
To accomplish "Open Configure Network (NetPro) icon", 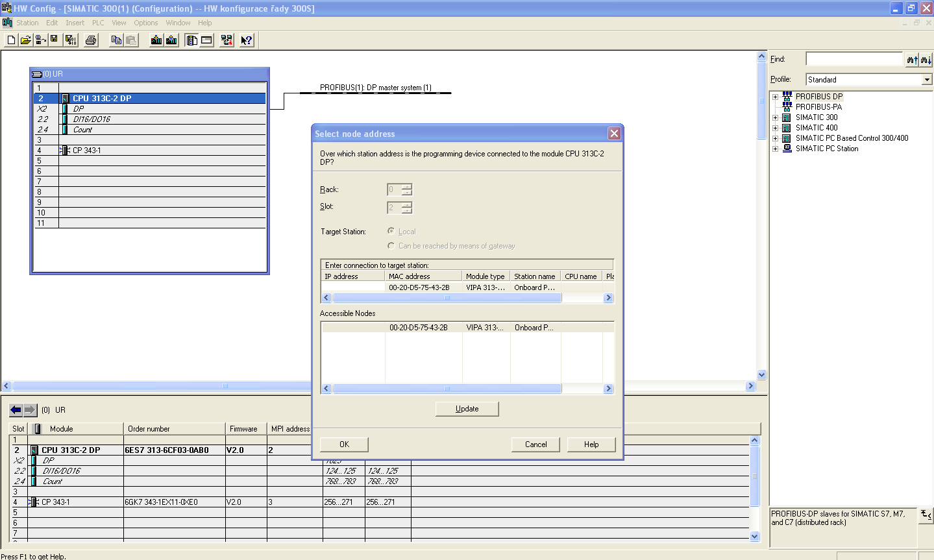I will [227, 40].
